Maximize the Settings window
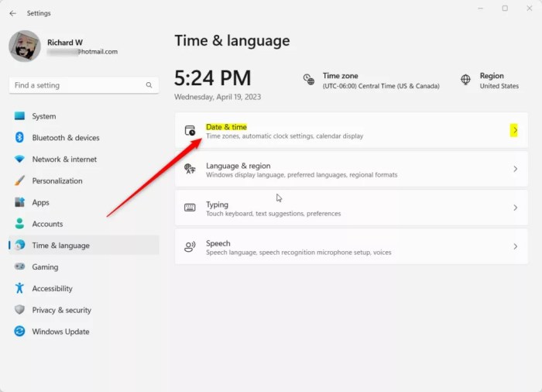The image size is (542, 392). tap(505, 8)
